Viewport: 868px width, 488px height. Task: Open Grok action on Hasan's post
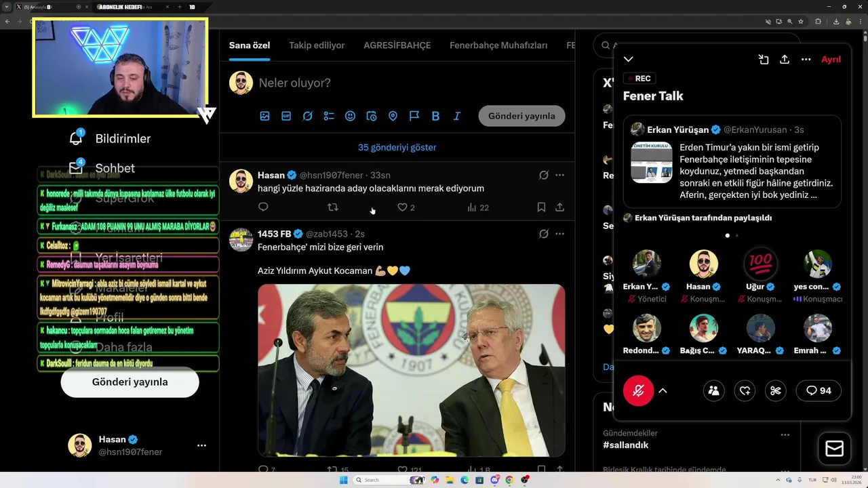[544, 175]
